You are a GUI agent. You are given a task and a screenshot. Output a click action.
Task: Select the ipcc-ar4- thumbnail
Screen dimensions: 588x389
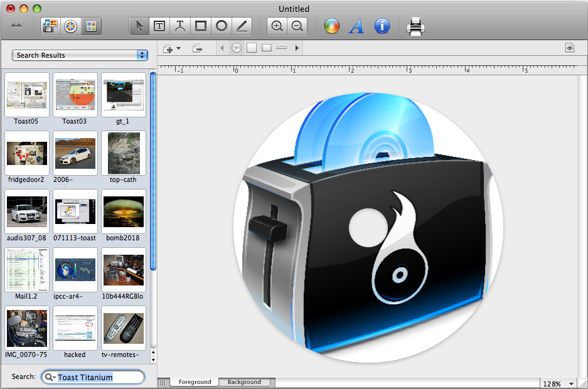click(75, 270)
